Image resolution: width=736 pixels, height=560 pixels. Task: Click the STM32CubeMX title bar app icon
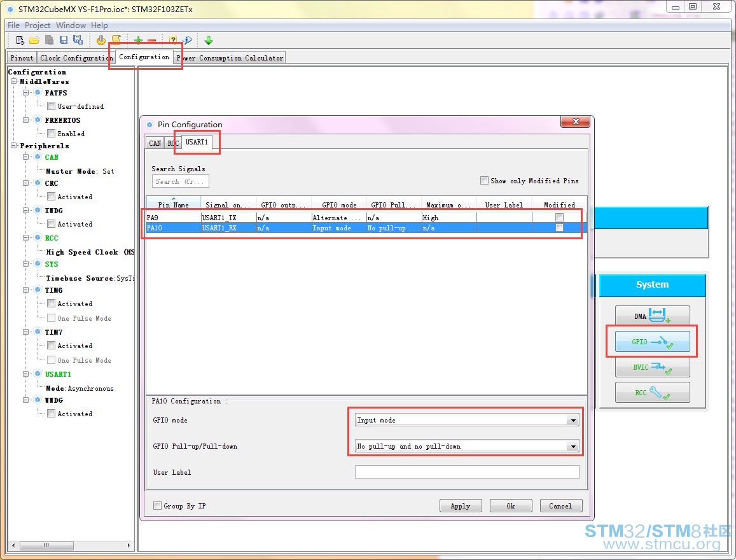tap(10, 9)
